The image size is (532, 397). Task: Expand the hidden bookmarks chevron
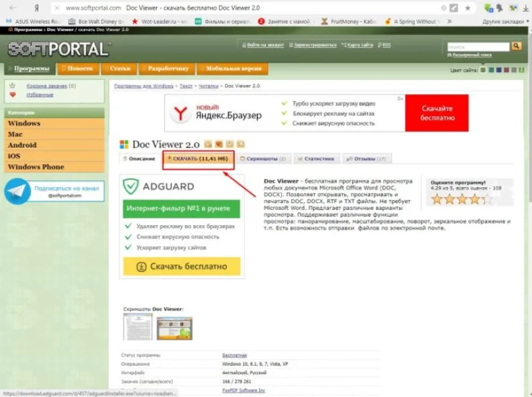[x=450, y=21]
